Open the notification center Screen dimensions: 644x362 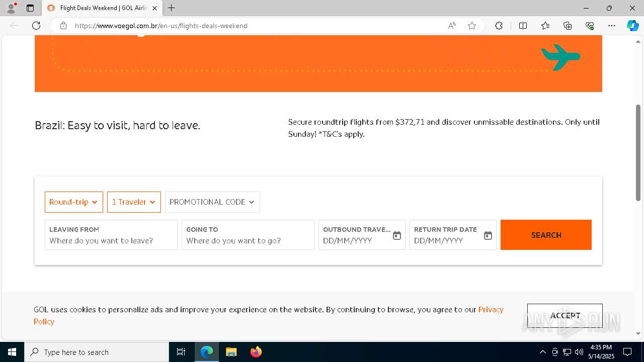click(x=627, y=352)
